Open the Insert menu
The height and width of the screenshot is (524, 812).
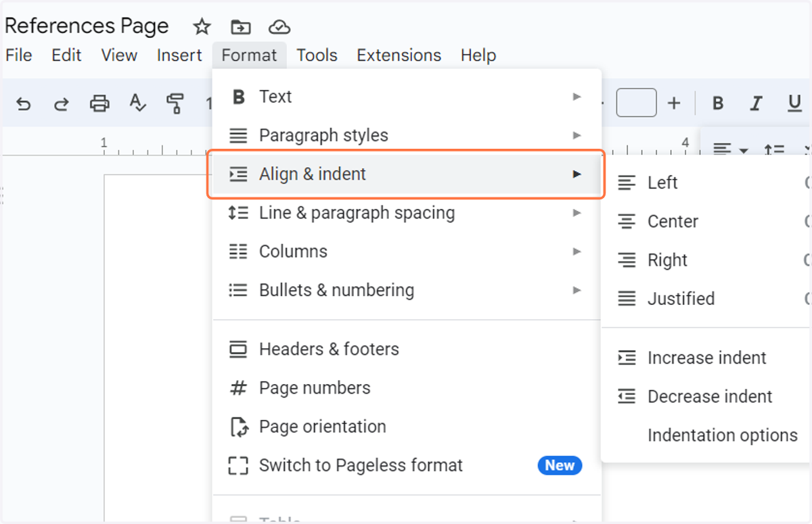pos(179,55)
